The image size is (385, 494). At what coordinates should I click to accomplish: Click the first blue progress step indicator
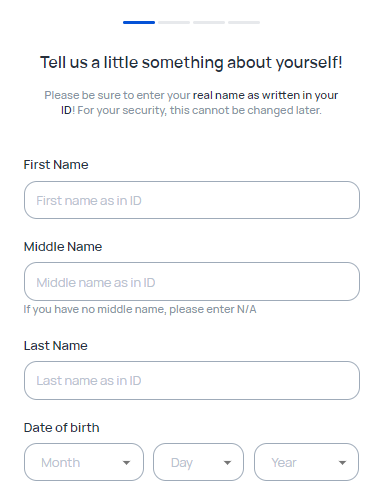(139, 22)
